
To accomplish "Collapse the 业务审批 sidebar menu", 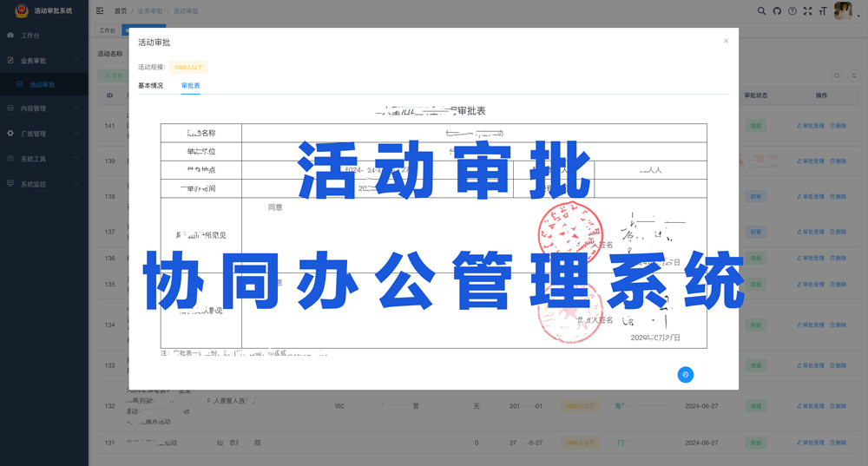I will point(43,61).
